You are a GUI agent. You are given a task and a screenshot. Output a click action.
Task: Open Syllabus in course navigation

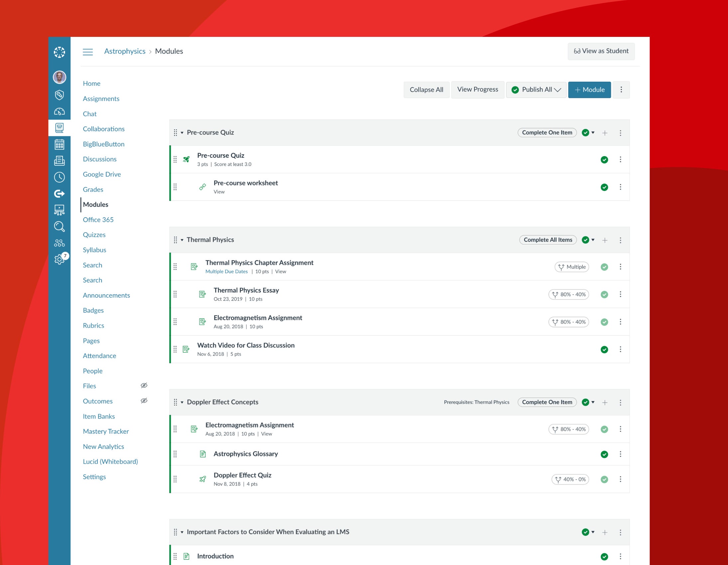(x=95, y=250)
